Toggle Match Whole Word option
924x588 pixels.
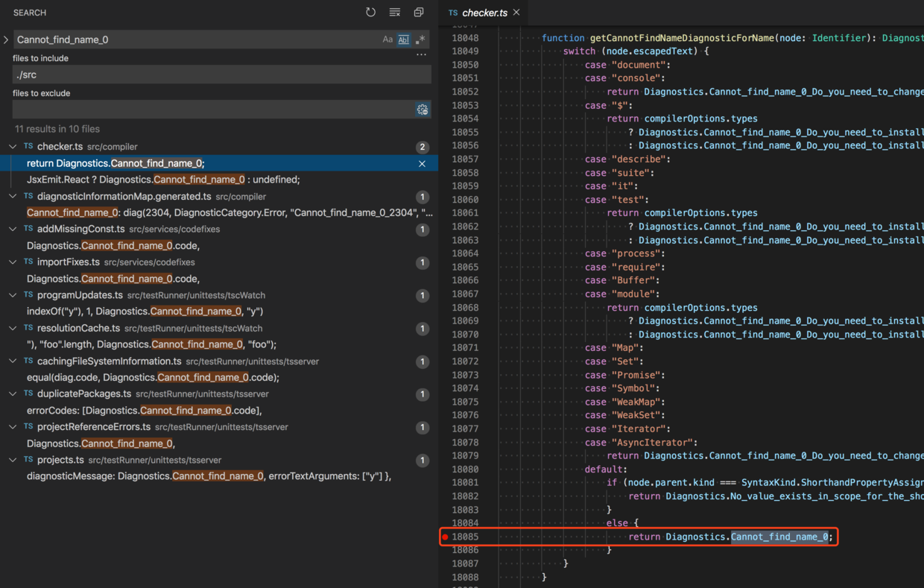coord(403,39)
